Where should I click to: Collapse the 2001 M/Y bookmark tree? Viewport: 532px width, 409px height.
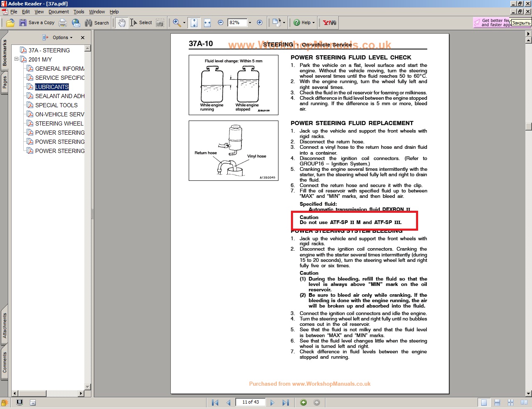(x=17, y=59)
